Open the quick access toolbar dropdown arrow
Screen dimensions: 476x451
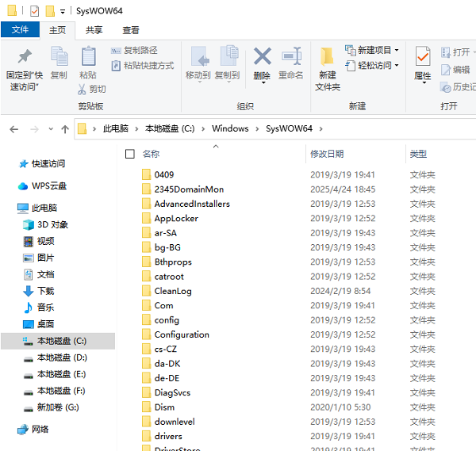[63, 12]
